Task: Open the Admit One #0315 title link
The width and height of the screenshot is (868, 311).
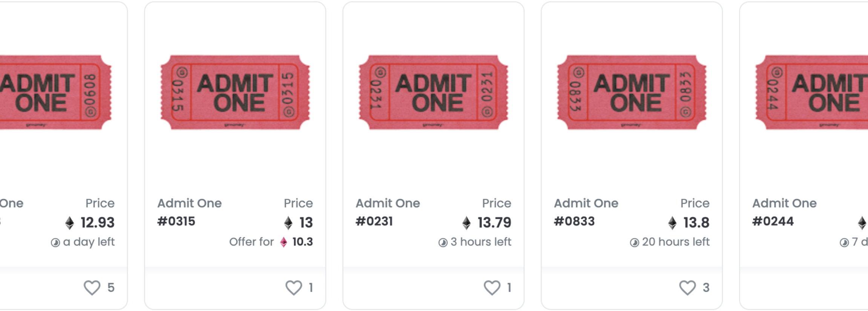Action: point(190,212)
